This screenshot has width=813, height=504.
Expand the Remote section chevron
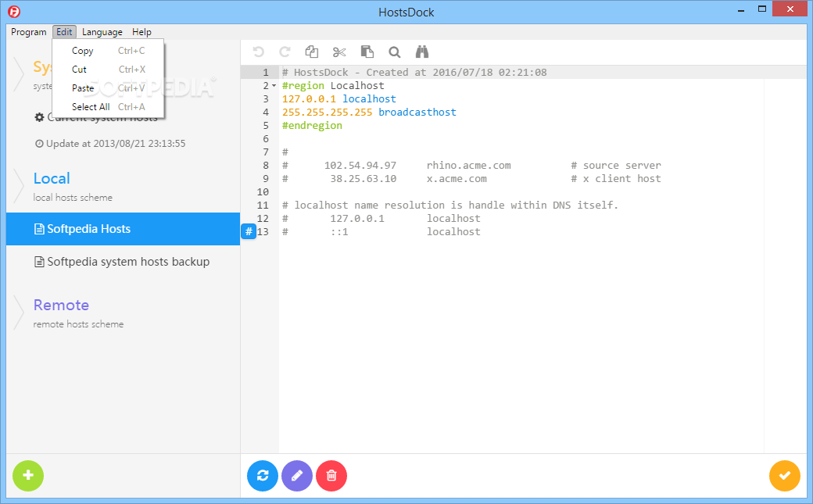tap(20, 313)
